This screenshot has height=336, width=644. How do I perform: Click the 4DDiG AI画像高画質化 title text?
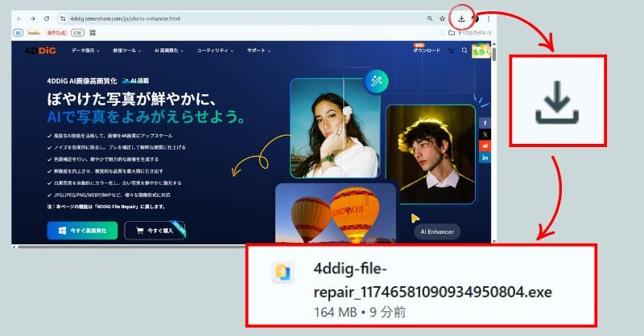[x=82, y=81]
